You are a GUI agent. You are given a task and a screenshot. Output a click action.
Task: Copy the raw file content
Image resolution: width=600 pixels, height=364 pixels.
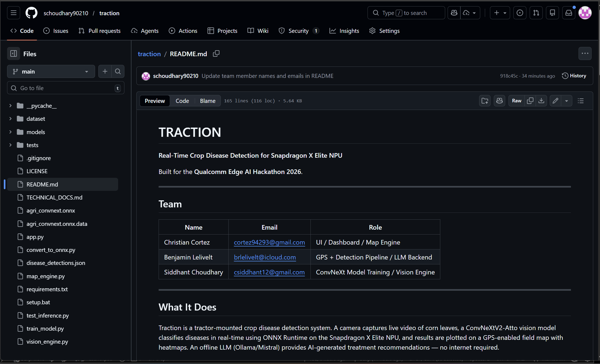click(x=530, y=101)
